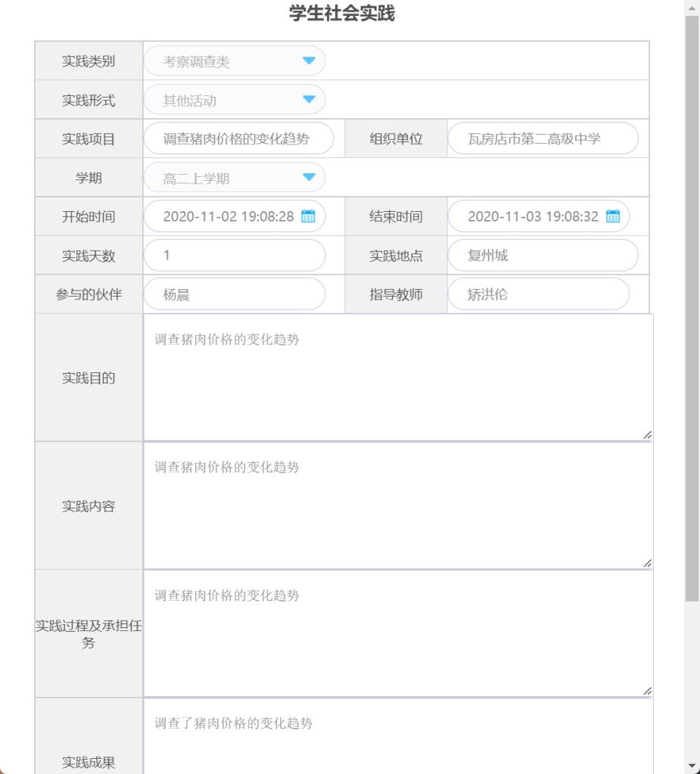Click the 实践目的 textarea resize handle
This screenshot has height=774, width=700.
647,435
